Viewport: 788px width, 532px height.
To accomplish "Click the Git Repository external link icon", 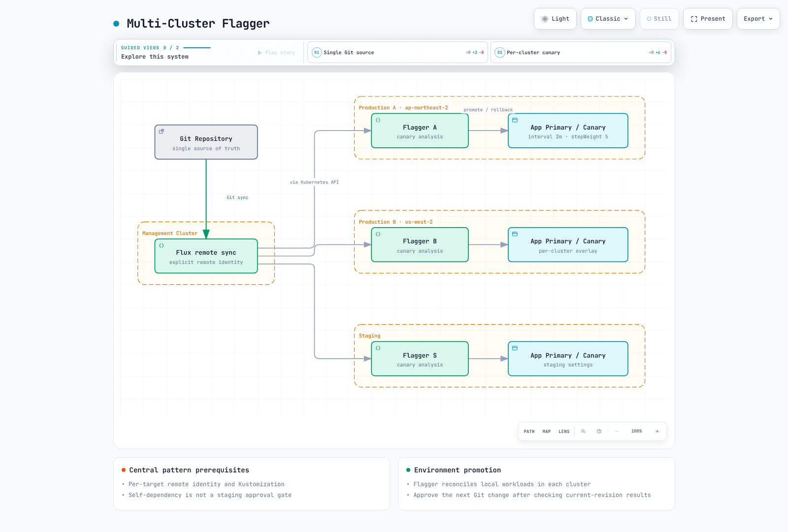I will point(161,132).
